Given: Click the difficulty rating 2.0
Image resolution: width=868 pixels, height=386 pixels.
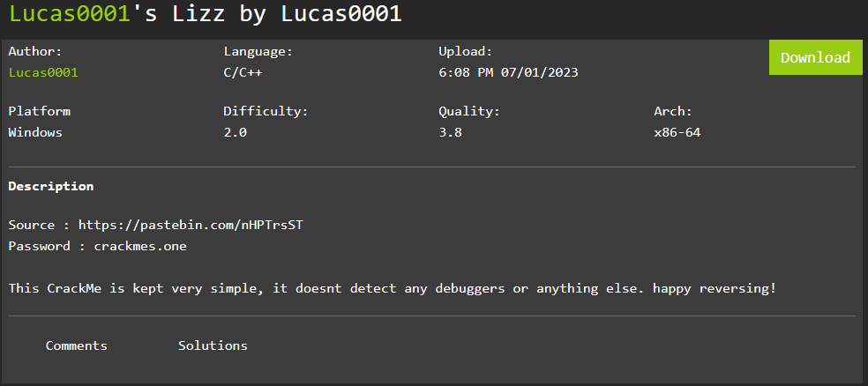Looking at the screenshot, I should pos(235,133).
